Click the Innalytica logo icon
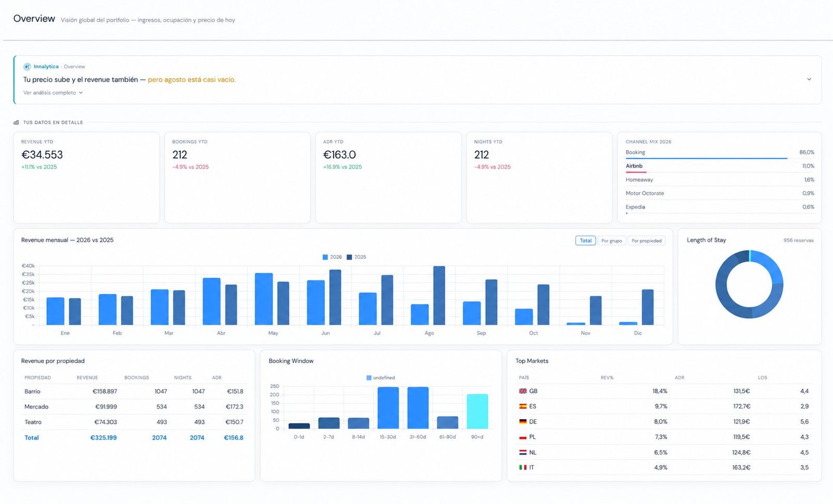The height and width of the screenshot is (504, 833). coord(27,67)
